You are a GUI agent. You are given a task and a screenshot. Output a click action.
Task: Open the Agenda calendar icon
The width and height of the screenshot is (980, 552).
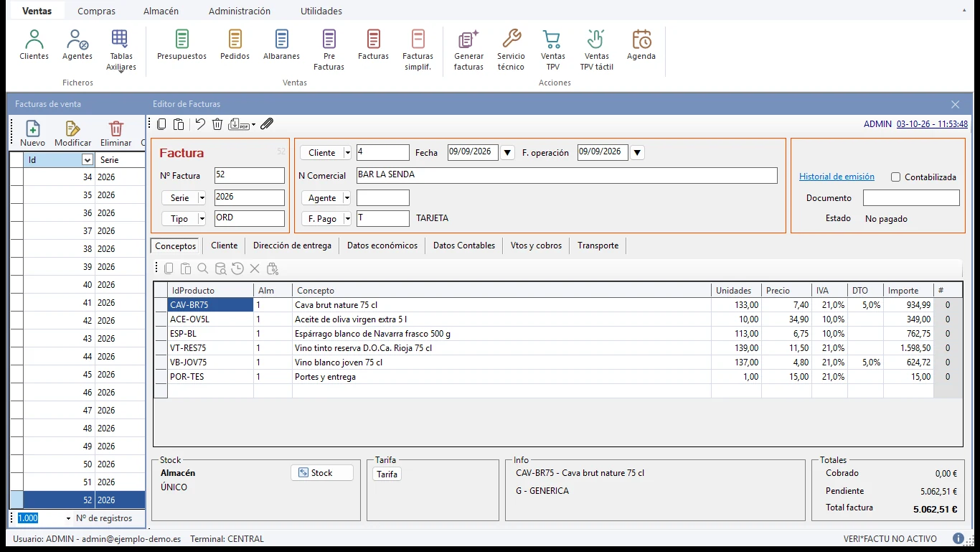point(641,45)
